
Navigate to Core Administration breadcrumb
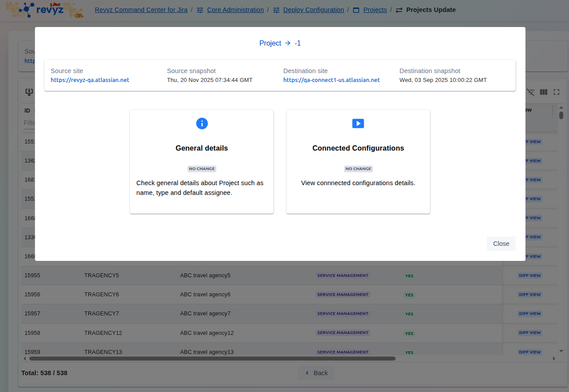coord(235,10)
